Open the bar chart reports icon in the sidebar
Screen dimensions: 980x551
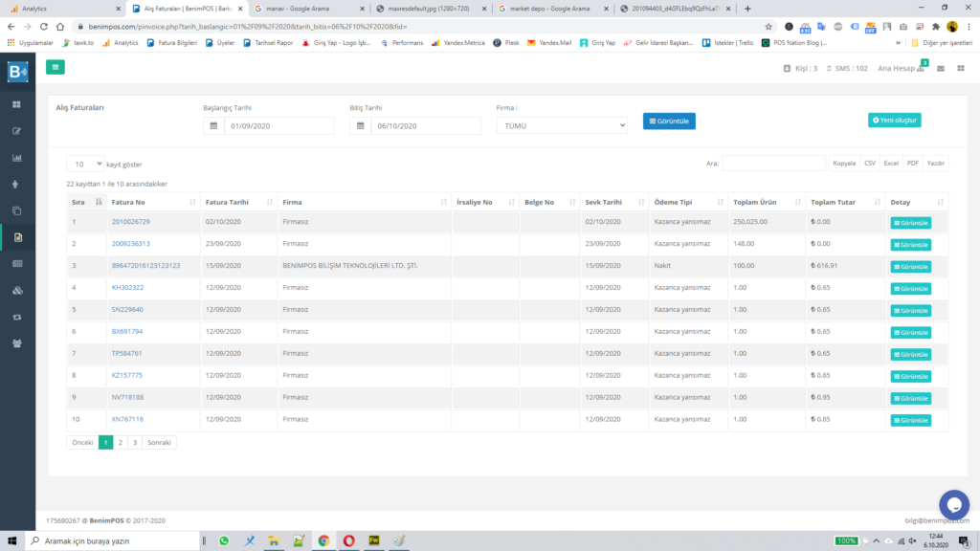click(17, 158)
